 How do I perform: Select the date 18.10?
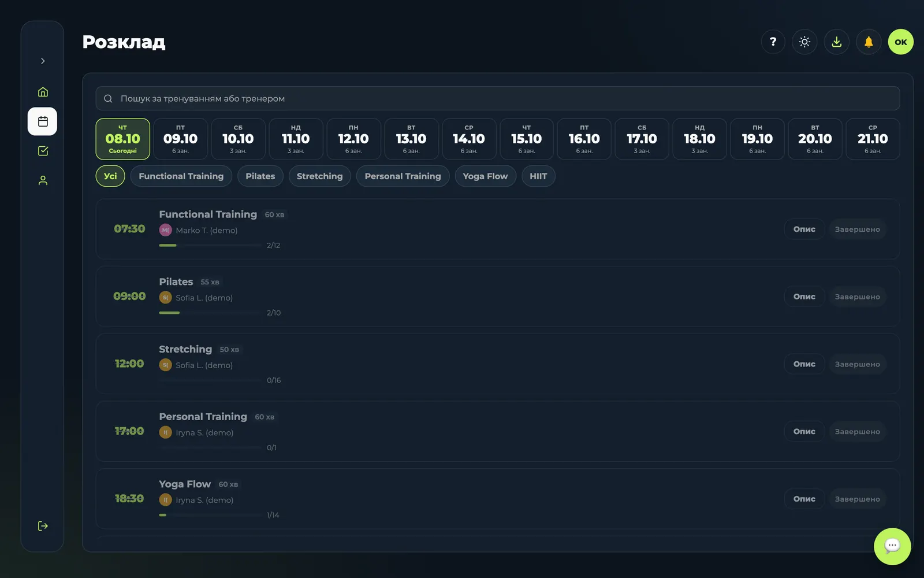(699, 139)
